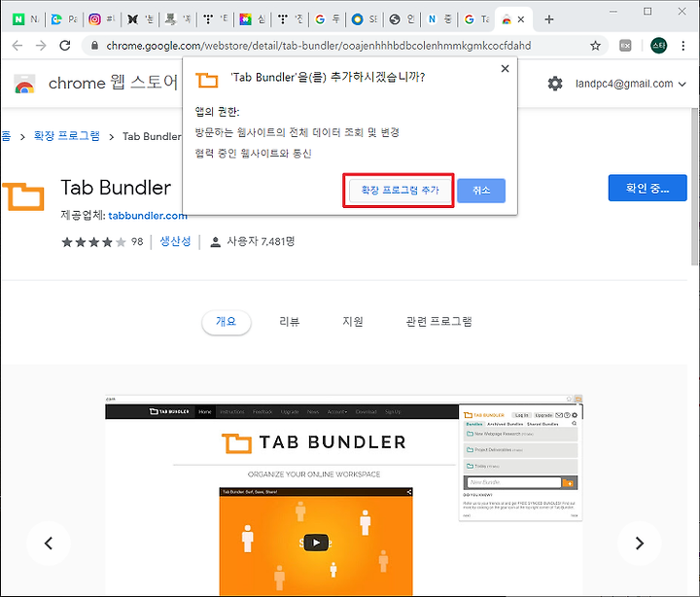Viewport: 700px width, 597px height.
Task: Click the 사용자 7,481명 user count text
Action: (x=261, y=241)
